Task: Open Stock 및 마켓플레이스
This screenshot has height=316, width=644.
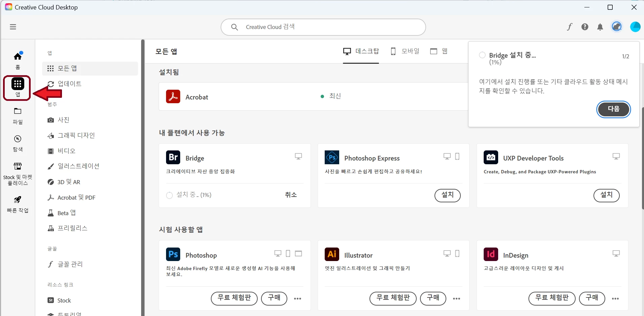Action: coord(18,174)
